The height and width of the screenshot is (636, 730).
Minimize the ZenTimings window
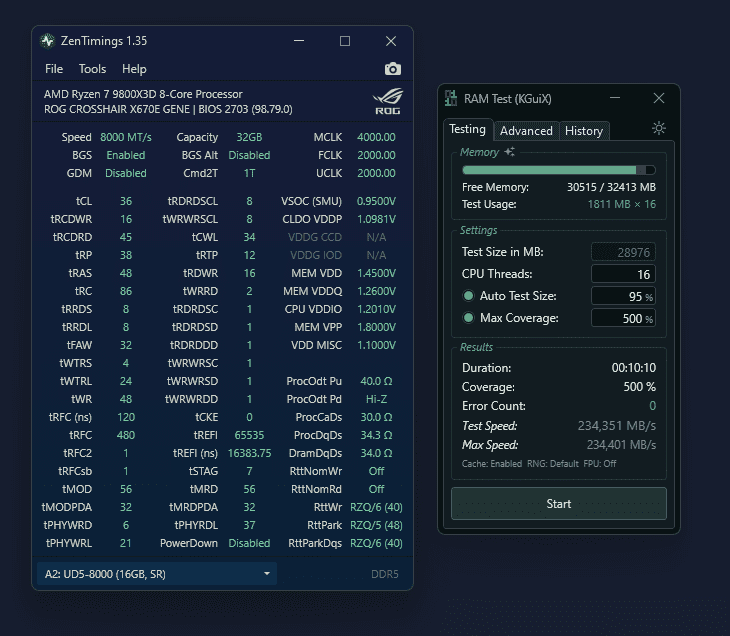tap(299, 41)
